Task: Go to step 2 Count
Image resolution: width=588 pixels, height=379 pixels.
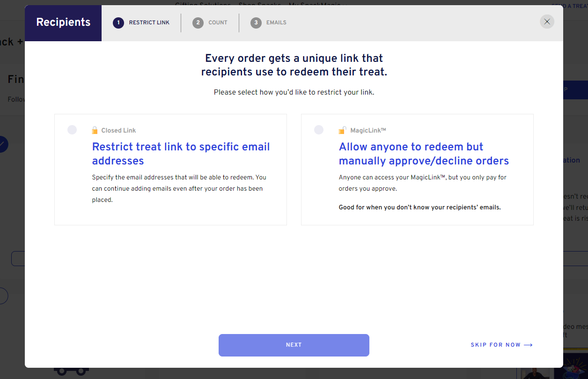Action: click(210, 22)
